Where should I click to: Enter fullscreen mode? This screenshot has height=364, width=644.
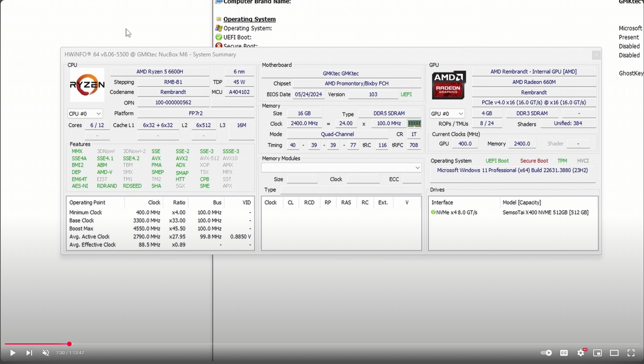pyautogui.click(x=631, y=353)
